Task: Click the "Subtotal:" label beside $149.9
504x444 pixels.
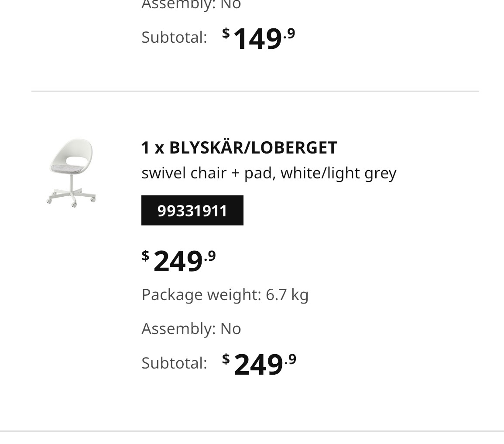Action: pyautogui.click(x=174, y=37)
